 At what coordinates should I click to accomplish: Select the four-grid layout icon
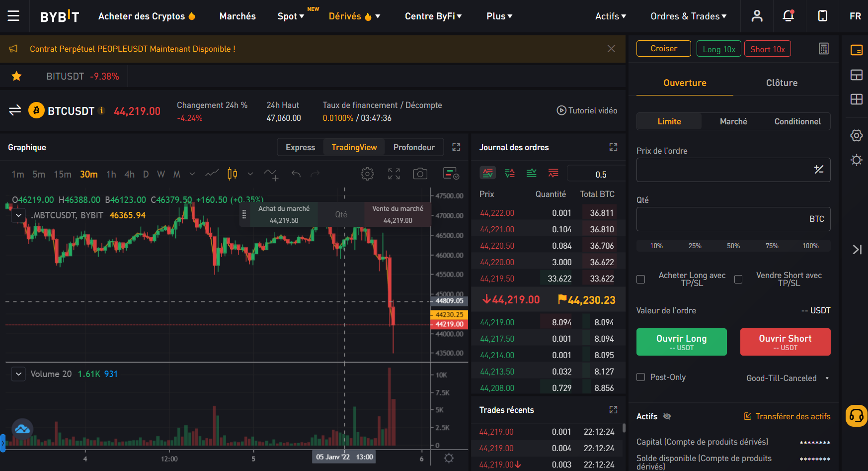click(856, 99)
